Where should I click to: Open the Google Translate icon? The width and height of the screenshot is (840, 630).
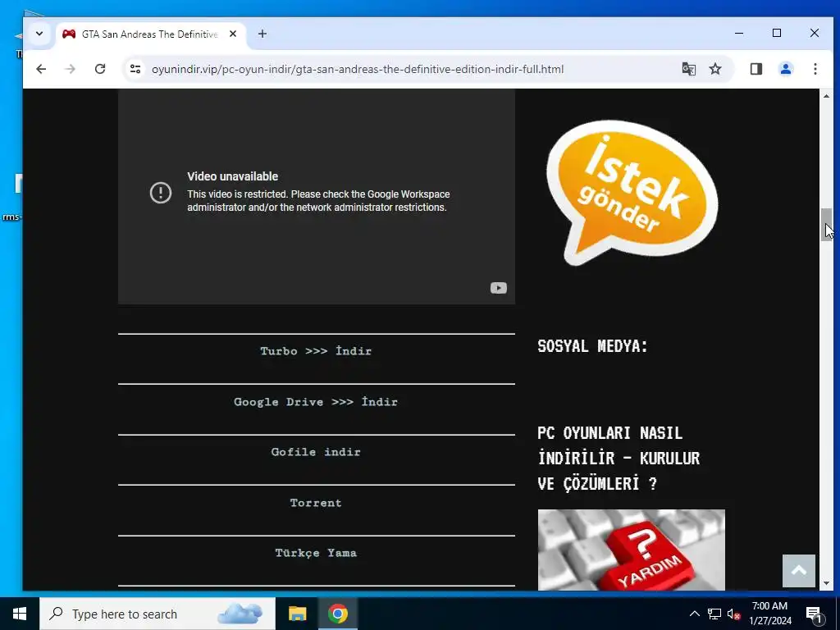pos(688,69)
